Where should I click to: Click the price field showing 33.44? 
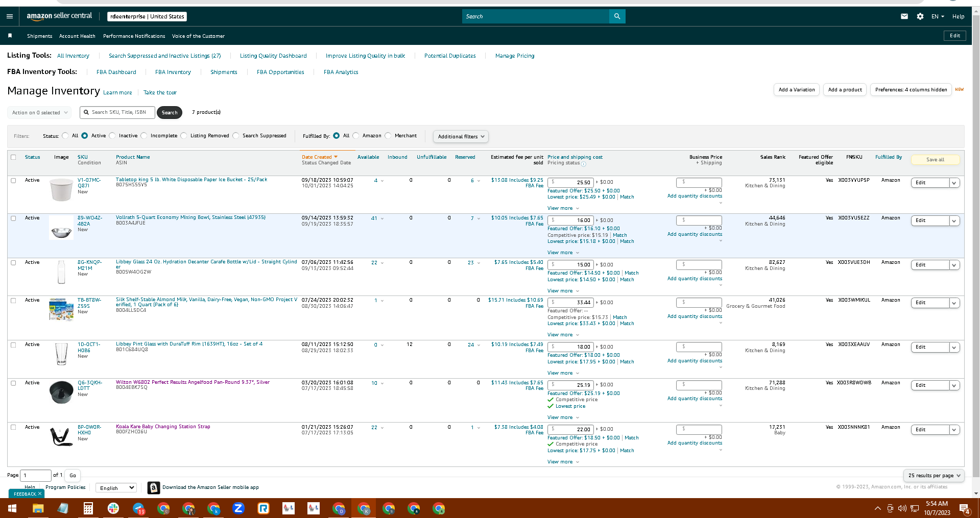click(570, 303)
